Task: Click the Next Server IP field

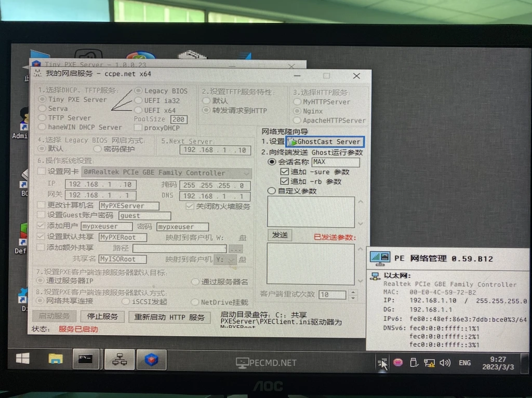Action: 216,150
